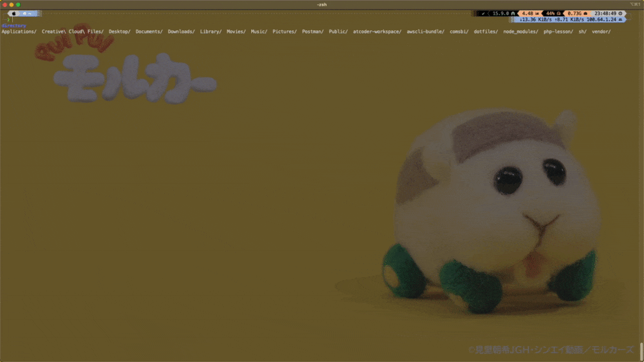Close the terminal with the red button
The width and height of the screenshot is (644, 362).
pos(5,5)
